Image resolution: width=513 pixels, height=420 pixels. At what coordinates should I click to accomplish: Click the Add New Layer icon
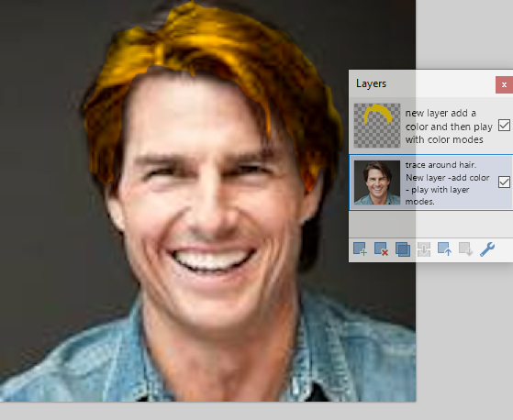360,249
